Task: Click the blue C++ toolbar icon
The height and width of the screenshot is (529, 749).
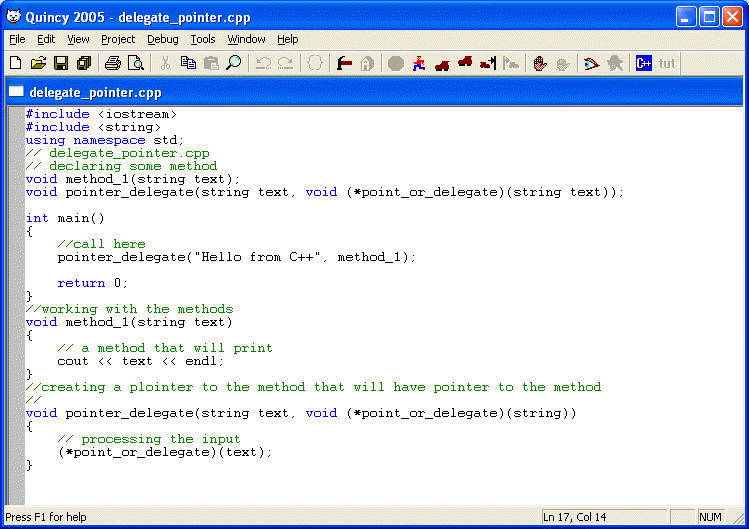Action: (x=644, y=63)
